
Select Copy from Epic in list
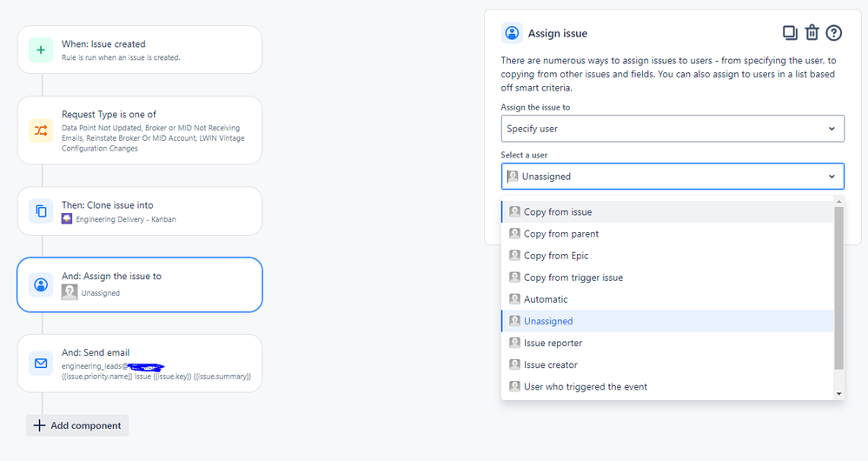667,256
